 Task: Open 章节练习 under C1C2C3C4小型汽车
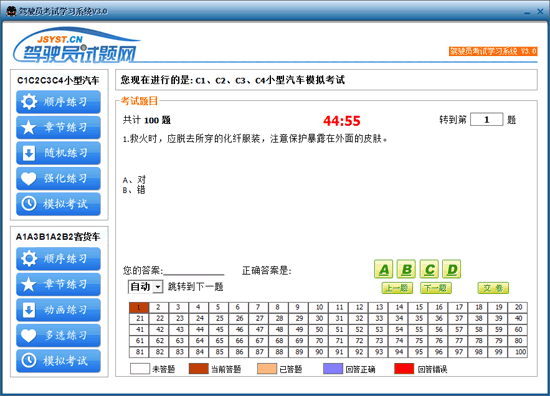(58, 127)
